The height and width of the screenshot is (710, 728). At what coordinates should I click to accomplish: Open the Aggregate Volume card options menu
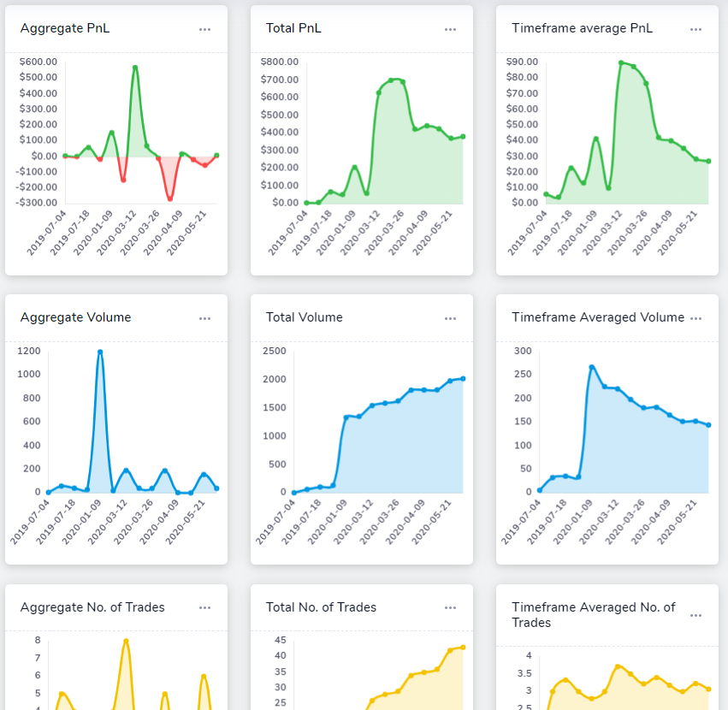(x=204, y=318)
